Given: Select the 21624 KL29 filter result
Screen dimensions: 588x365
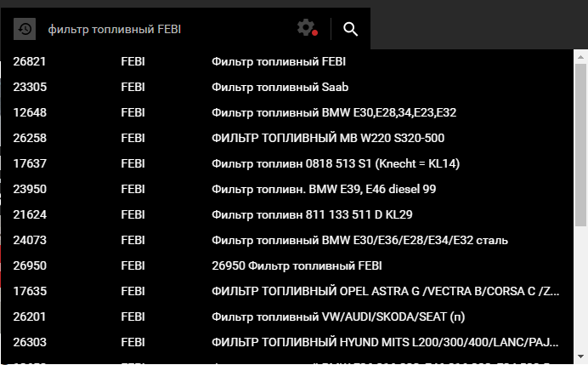Looking at the screenshot, I should [287, 214].
